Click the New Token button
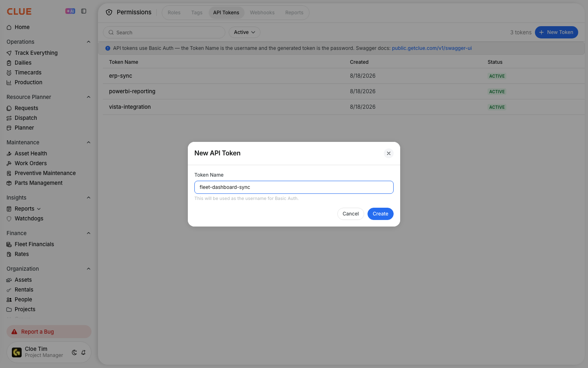Screen dimensions: 588x368 [557, 32]
